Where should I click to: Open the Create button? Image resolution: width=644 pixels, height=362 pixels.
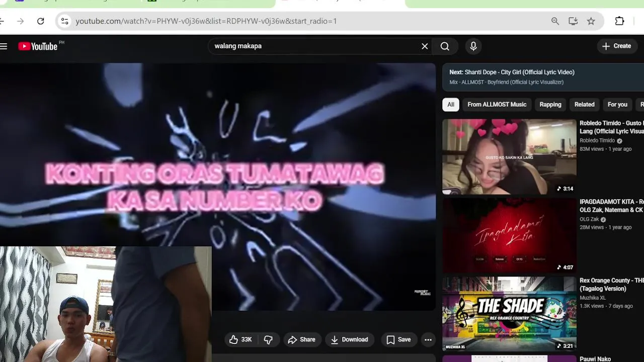click(x=617, y=46)
